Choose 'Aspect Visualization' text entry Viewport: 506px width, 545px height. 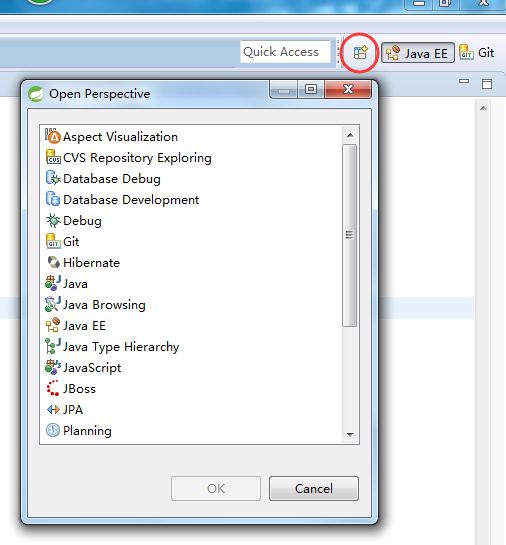(120, 137)
